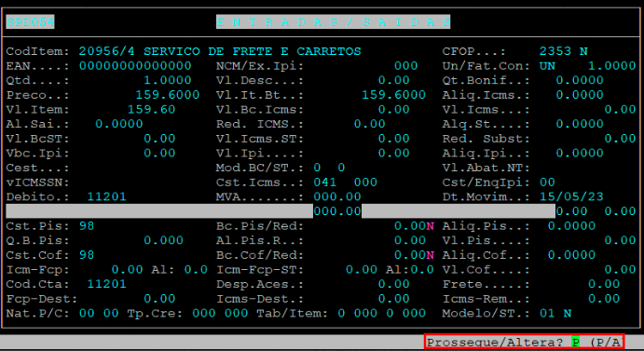The width and height of the screenshot is (644, 351).
Task: Click the EAN value 0000000000000
Action: coord(135,66)
